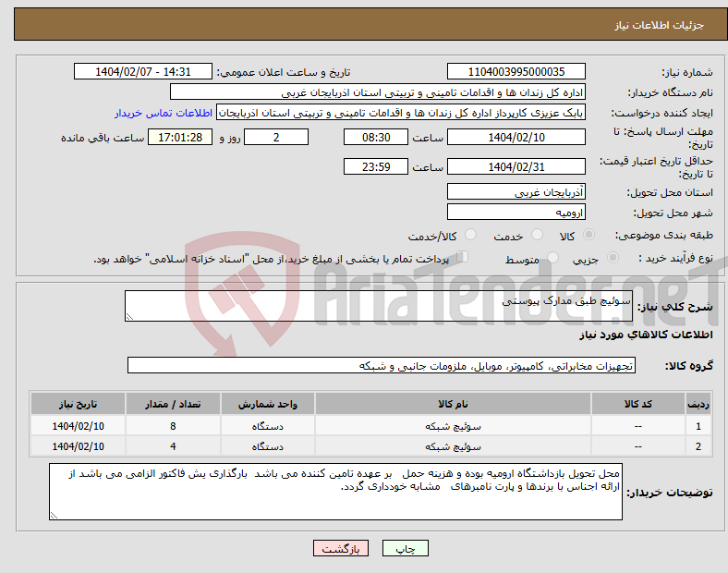Click the validity time 23:59 field

pos(376,166)
